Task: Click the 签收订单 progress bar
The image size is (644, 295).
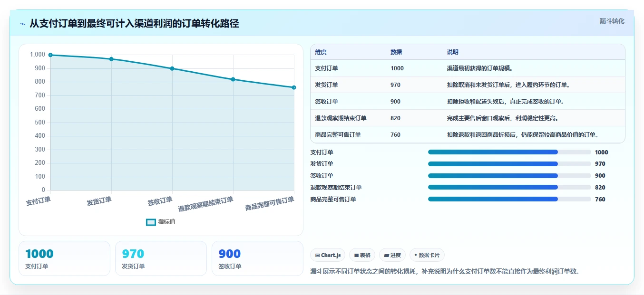Action: tap(509, 176)
